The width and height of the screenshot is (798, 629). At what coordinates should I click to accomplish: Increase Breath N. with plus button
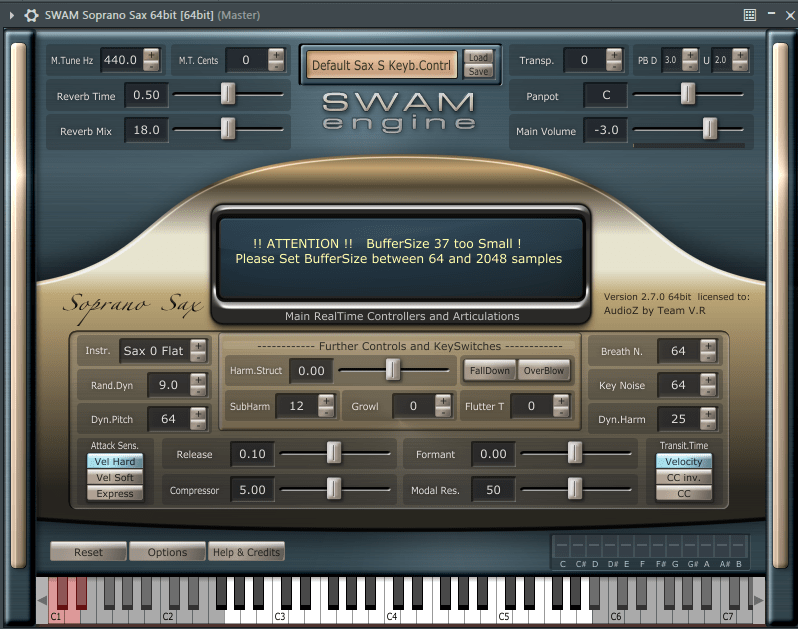(x=708, y=345)
